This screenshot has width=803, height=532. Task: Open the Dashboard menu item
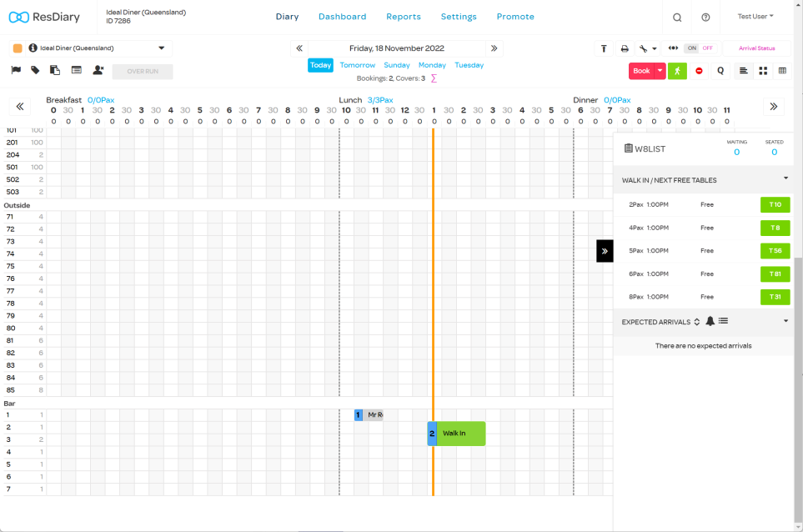click(x=342, y=16)
